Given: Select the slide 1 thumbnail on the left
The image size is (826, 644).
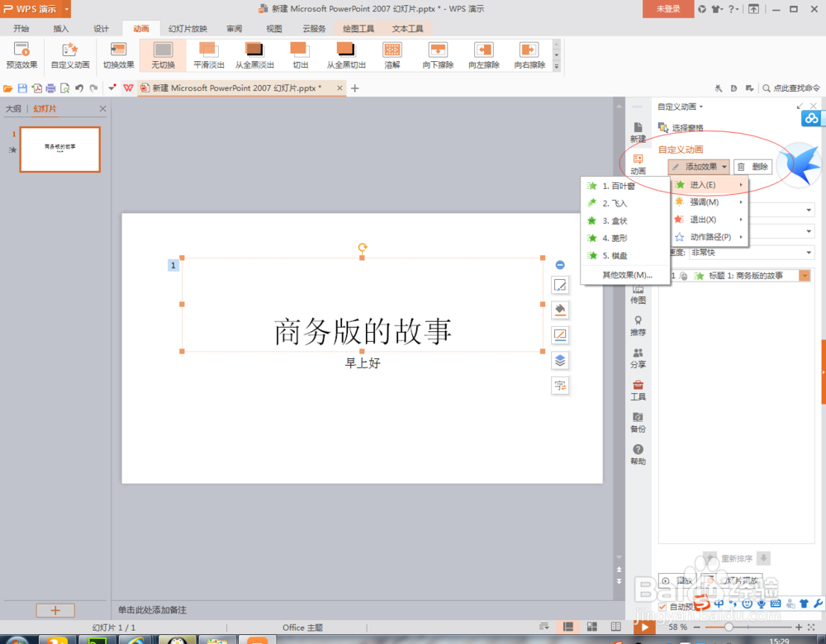Looking at the screenshot, I should click(x=59, y=149).
